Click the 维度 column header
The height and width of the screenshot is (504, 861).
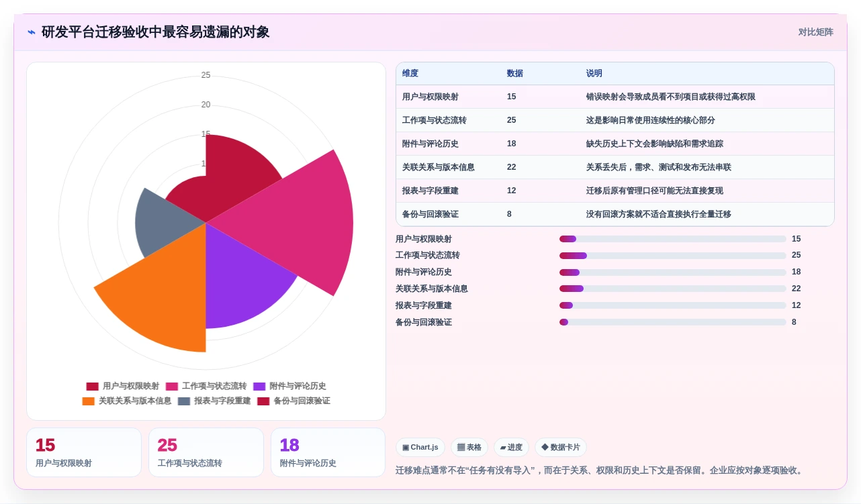pyautogui.click(x=410, y=74)
